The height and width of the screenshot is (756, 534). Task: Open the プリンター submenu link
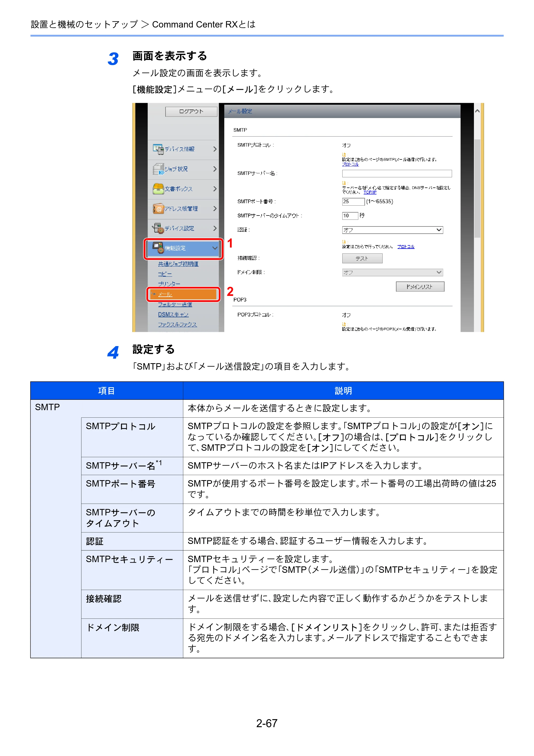[x=169, y=284]
